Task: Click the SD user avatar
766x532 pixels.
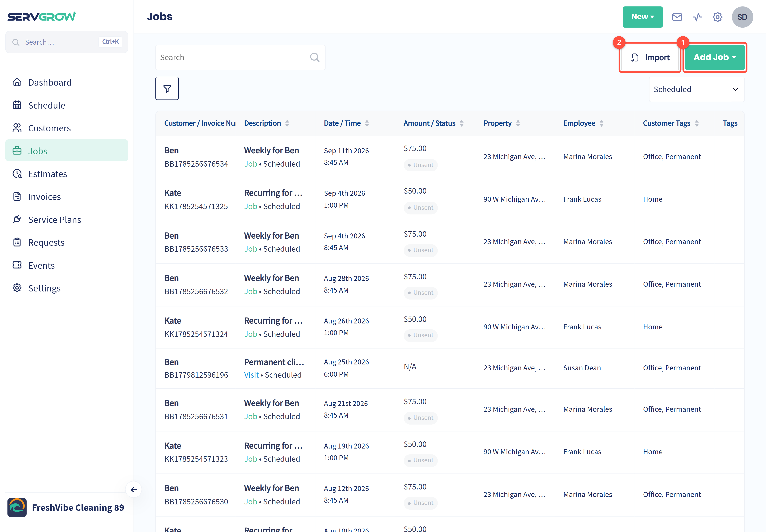Action: [742, 17]
